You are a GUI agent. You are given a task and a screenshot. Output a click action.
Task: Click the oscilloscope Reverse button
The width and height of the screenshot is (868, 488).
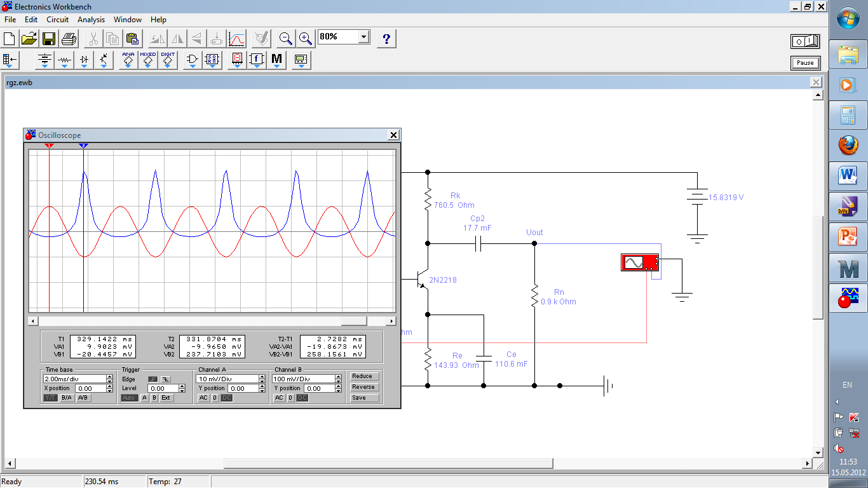tap(365, 387)
